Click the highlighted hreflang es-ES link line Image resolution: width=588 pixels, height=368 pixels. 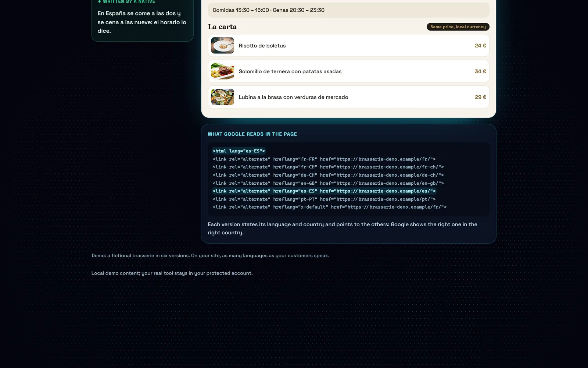click(x=324, y=191)
